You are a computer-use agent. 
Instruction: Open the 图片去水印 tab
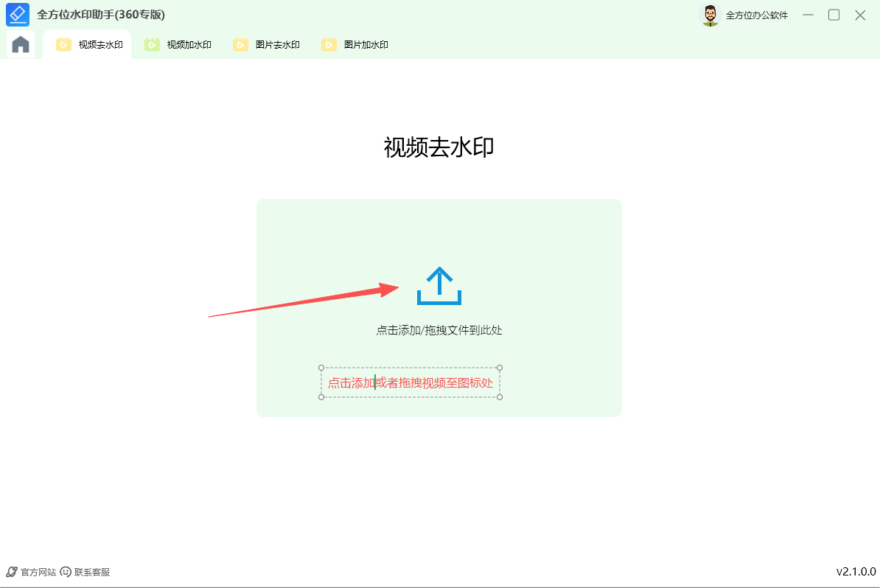[275, 44]
